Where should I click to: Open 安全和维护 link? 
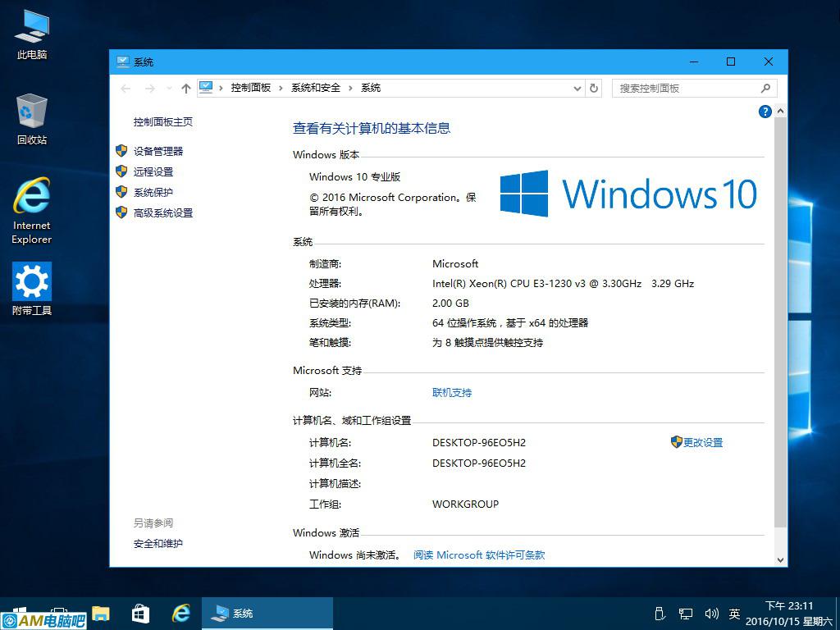point(158,544)
